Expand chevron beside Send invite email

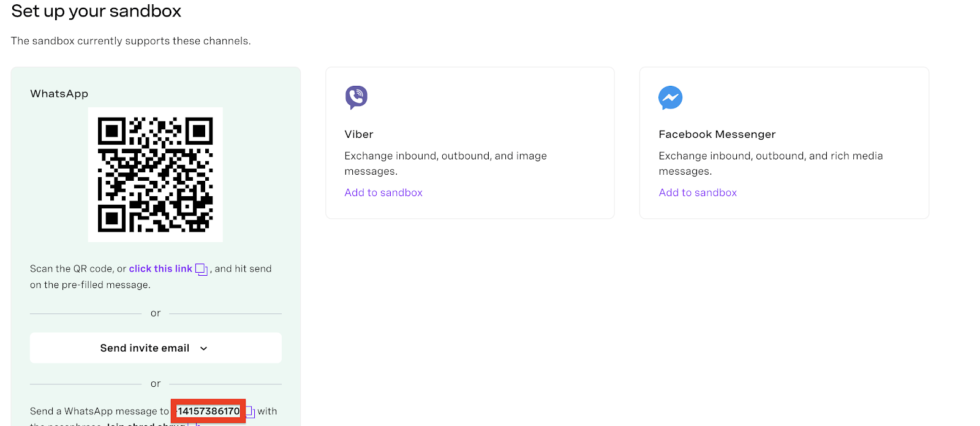click(204, 349)
